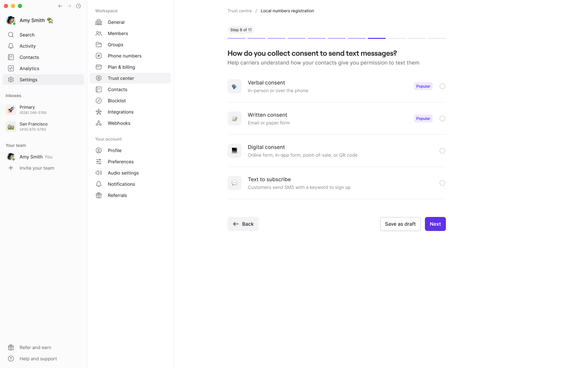The width and height of the screenshot is (588, 368).
Task: Click the Blocklist label
Action: click(x=117, y=101)
